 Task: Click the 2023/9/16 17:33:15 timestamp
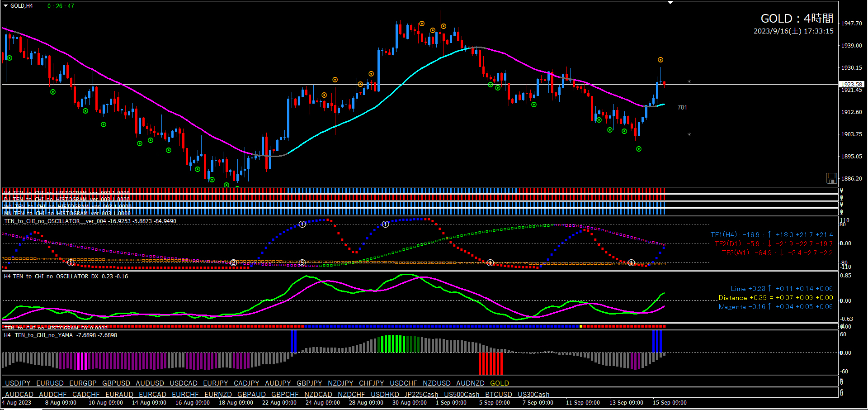click(x=793, y=31)
